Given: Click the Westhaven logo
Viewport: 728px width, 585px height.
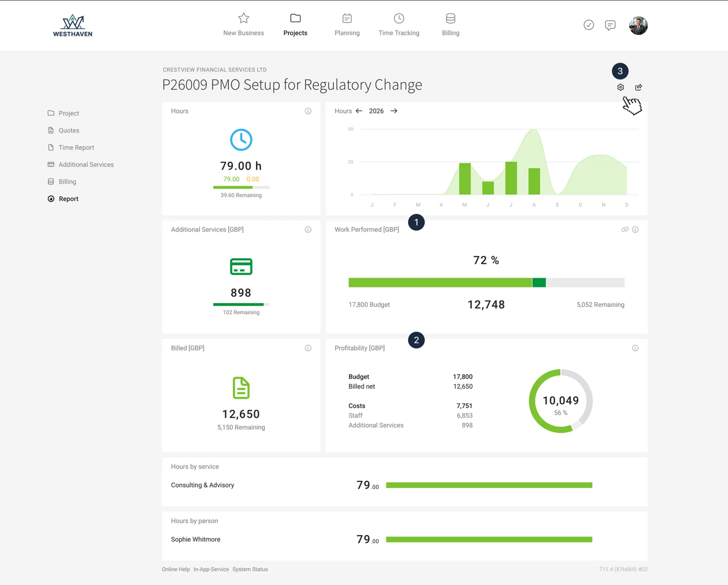Looking at the screenshot, I should [73, 26].
